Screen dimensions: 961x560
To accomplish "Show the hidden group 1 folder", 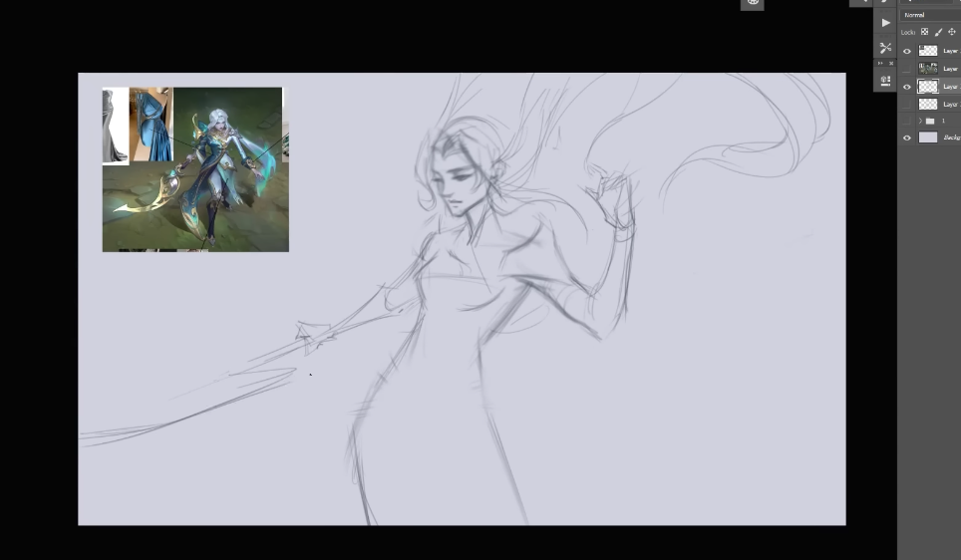I will (x=907, y=121).
